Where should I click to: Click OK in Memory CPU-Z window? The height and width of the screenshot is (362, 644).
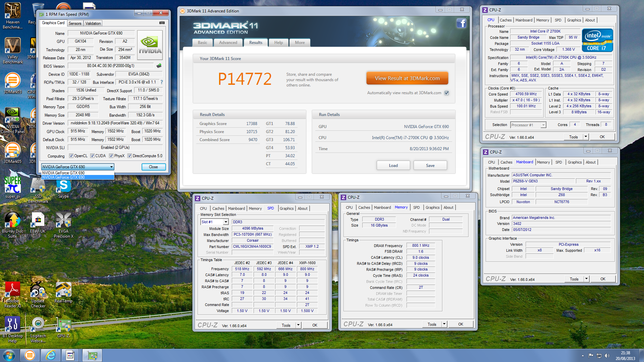click(x=461, y=324)
